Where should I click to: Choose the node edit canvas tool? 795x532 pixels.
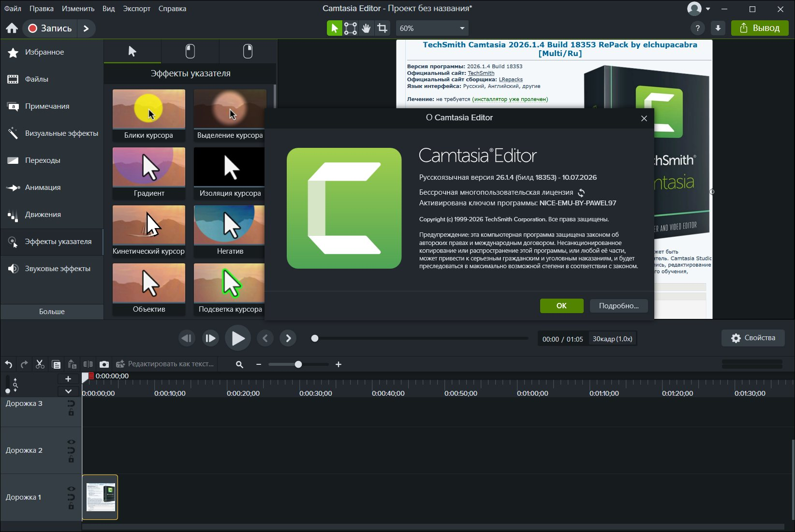[351, 28]
